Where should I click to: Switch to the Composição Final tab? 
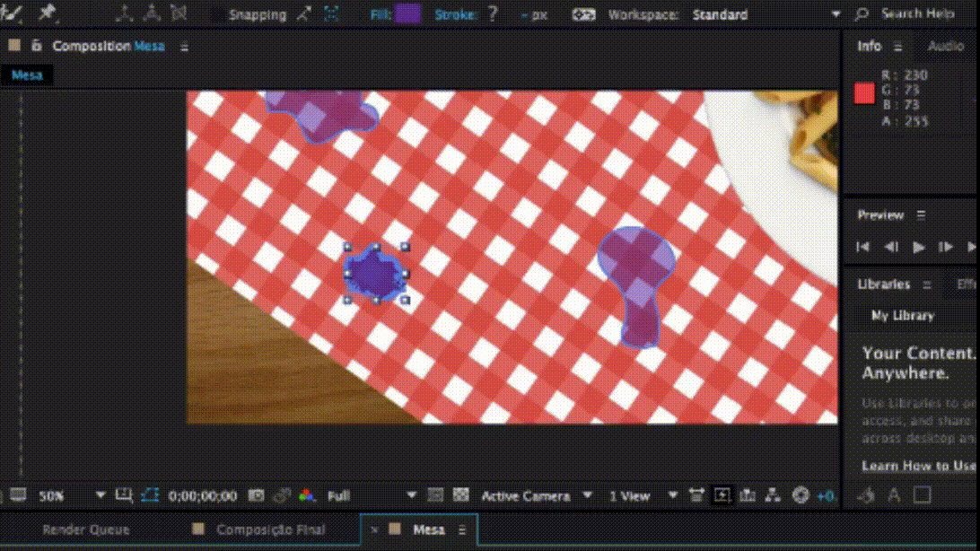[270, 529]
